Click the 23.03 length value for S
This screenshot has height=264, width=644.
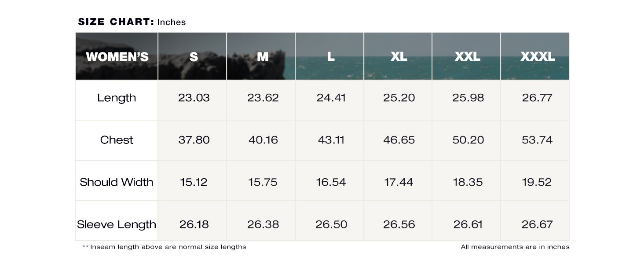click(194, 98)
